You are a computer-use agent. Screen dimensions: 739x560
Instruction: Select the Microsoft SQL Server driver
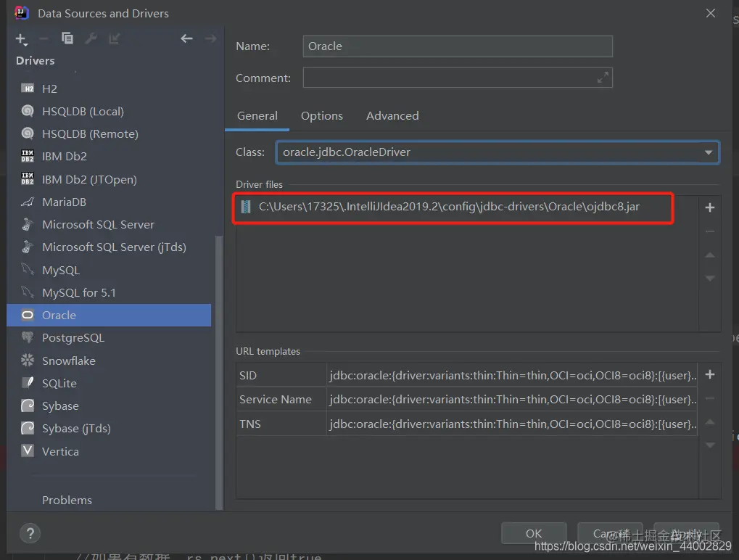coord(109,224)
